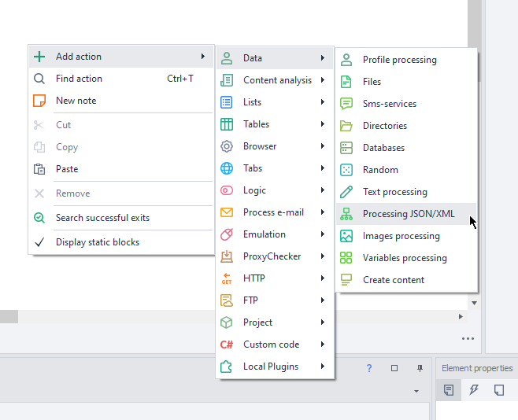Click the vertical scrollbar down arrow
Screen dimensions: 518x420
point(474,302)
